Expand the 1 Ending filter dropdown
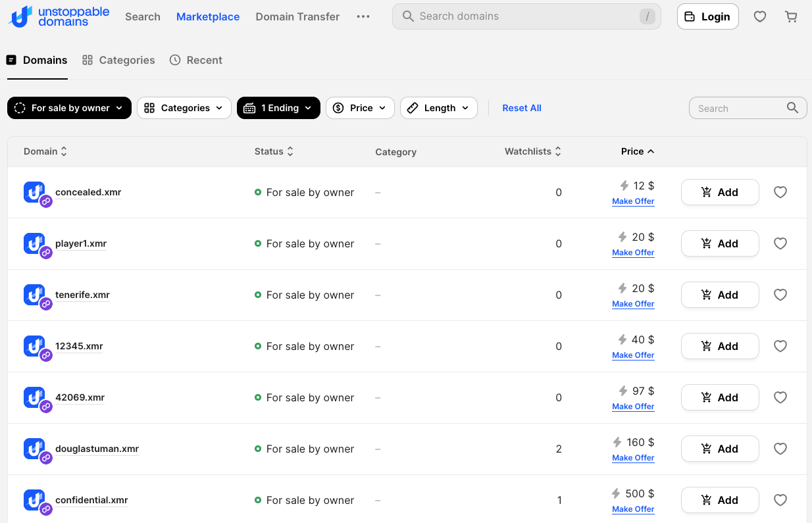This screenshot has height=523, width=812. click(278, 108)
